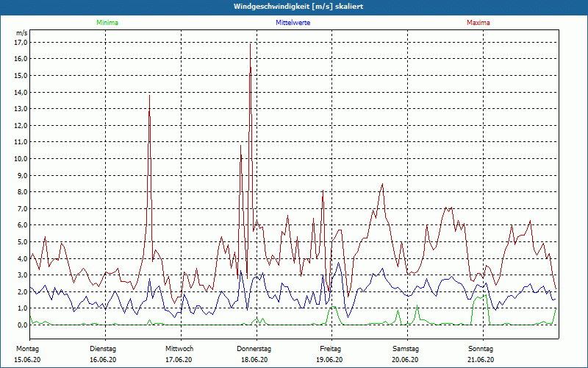588x368 pixels.
Task: Select the green 'Minima' legend label
Action: pyautogui.click(x=107, y=23)
